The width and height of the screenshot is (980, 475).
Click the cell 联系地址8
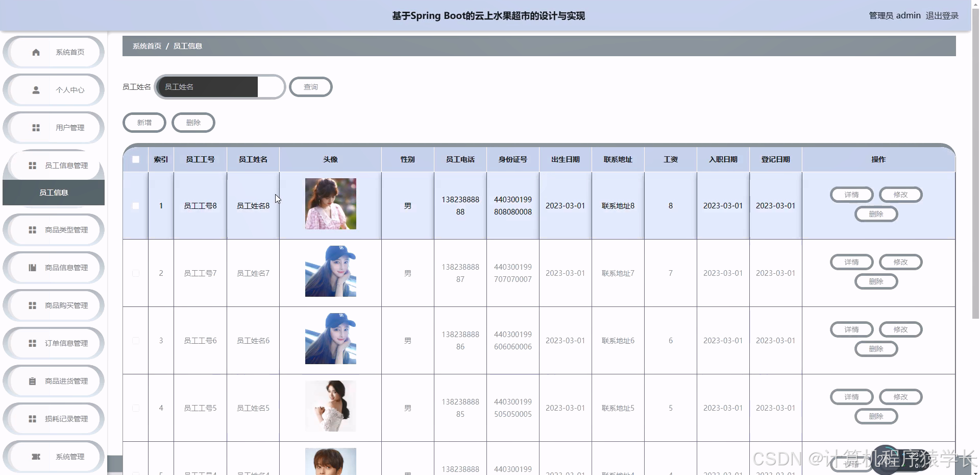[x=618, y=206]
